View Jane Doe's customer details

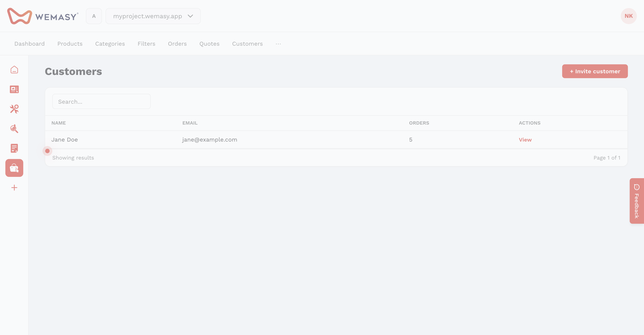click(x=525, y=140)
